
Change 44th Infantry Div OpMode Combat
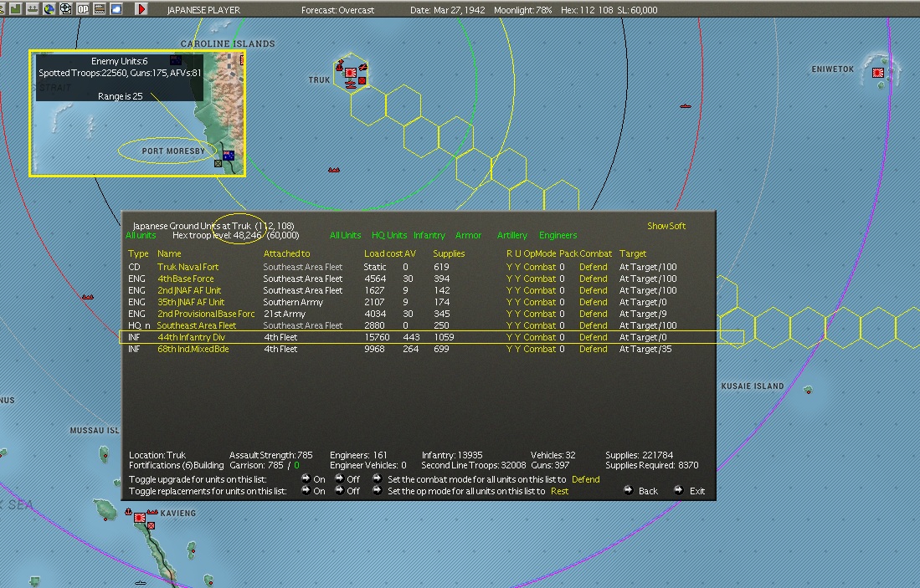[x=540, y=337]
